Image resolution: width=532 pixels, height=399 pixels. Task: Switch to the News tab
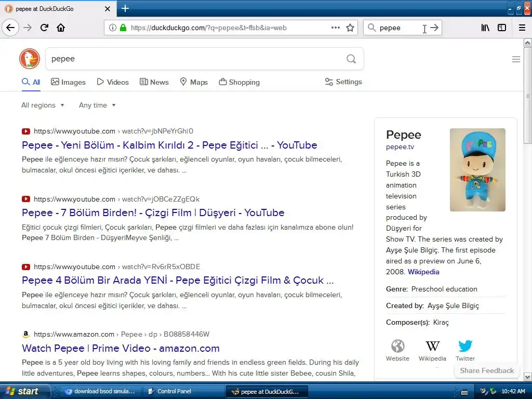[x=154, y=82]
